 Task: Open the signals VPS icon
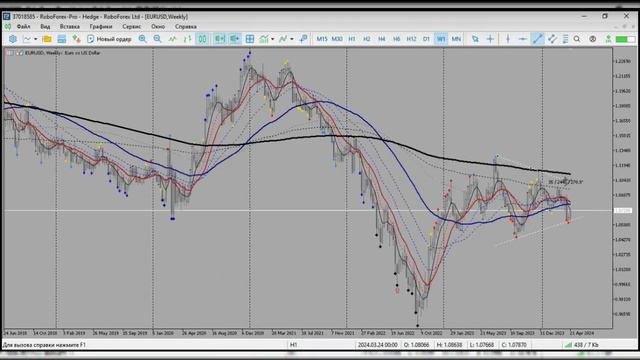pyautogui.click(x=608, y=39)
